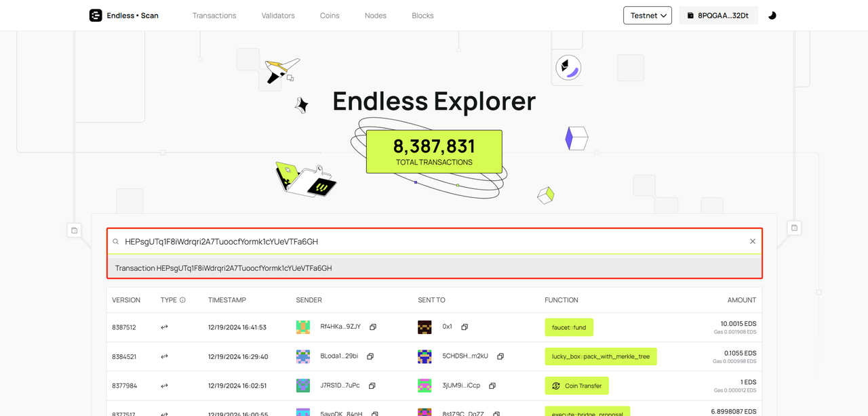The width and height of the screenshot is (868, 416).
Task: Click the Endless Scan logo icon
Action: pos(96,15)
